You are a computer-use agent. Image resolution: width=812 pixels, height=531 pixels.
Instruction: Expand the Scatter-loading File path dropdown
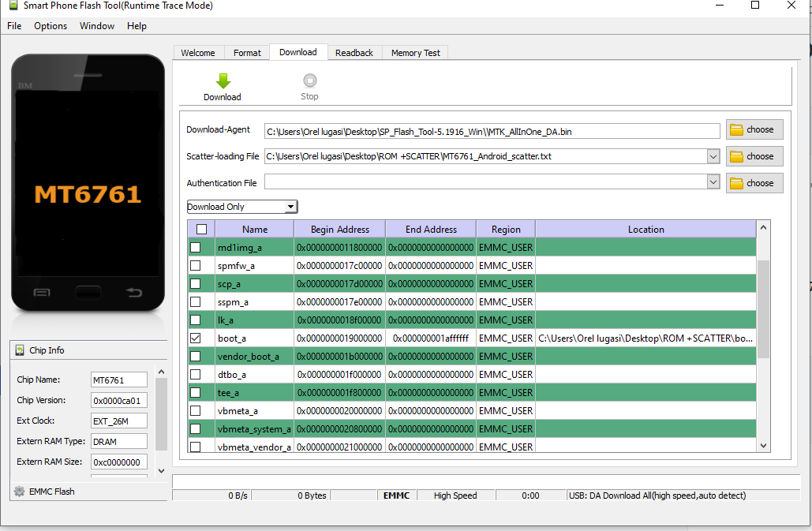713,156
